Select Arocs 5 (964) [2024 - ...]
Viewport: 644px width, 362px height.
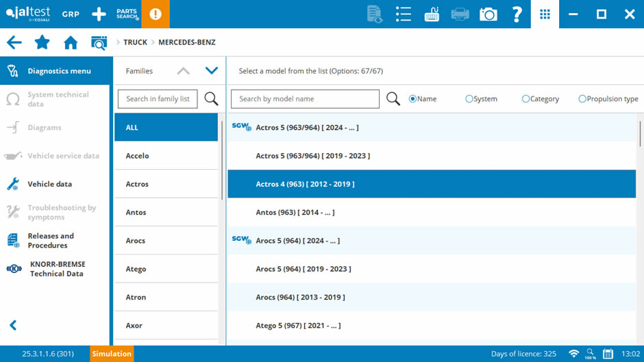tap(432, 241)
